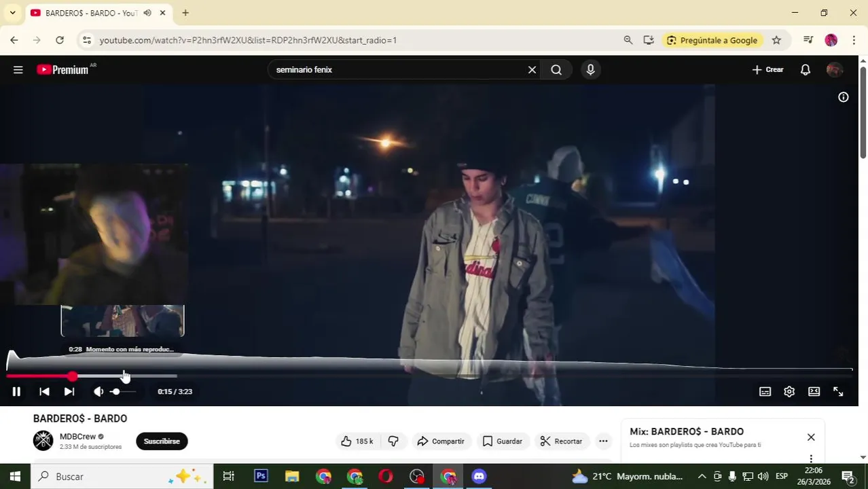Click the red progress bar scrubber
The image size is (868, 489).
coord(73,376)
